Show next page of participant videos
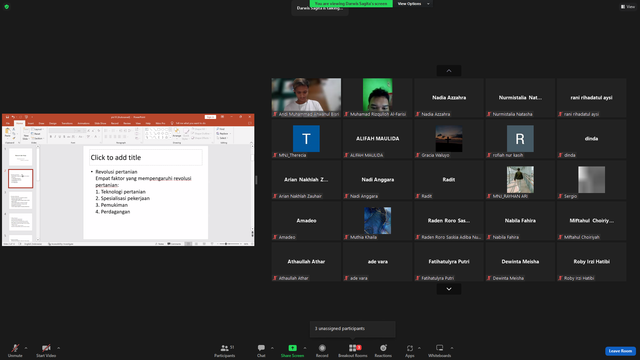 tap(449, 289)
